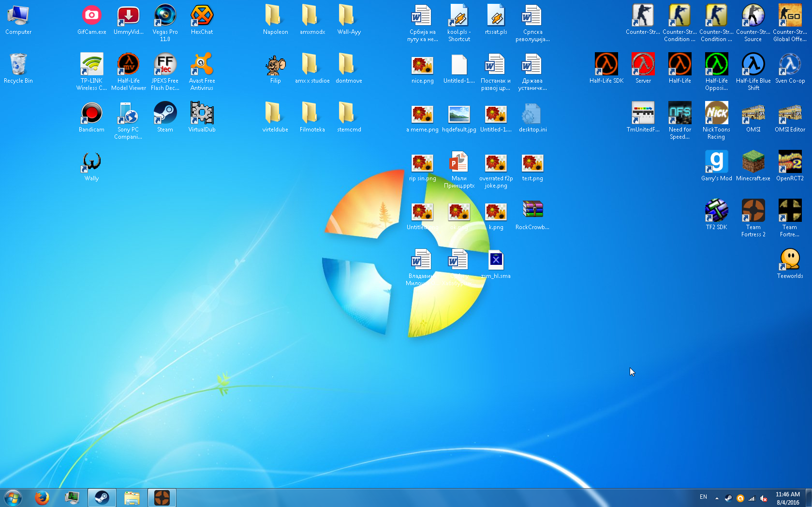Select the zsm_hl.sma file

(x=496, y=264)
